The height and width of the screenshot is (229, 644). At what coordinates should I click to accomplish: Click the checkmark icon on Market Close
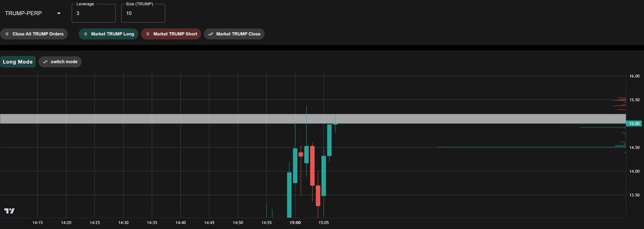point(210,34)
